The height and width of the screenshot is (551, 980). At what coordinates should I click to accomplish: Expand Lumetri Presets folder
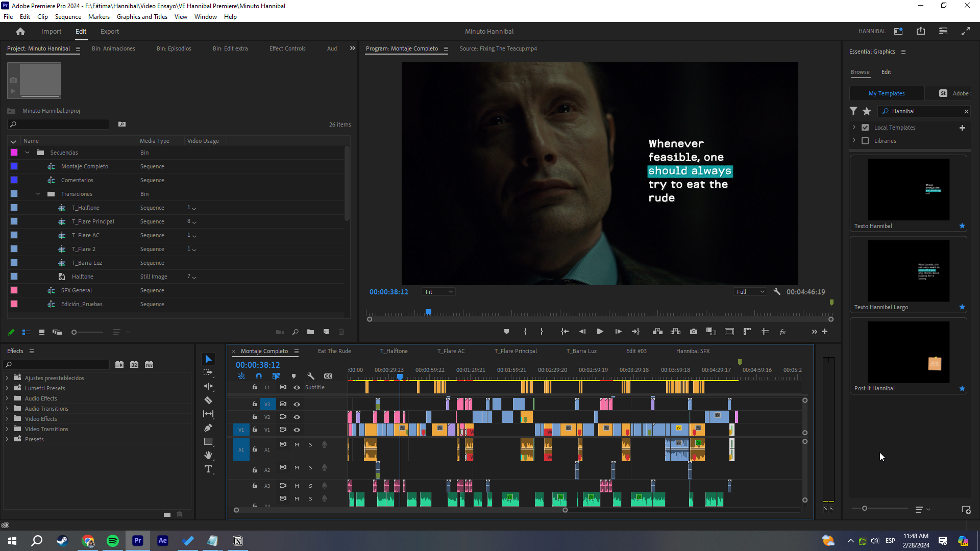7,388
